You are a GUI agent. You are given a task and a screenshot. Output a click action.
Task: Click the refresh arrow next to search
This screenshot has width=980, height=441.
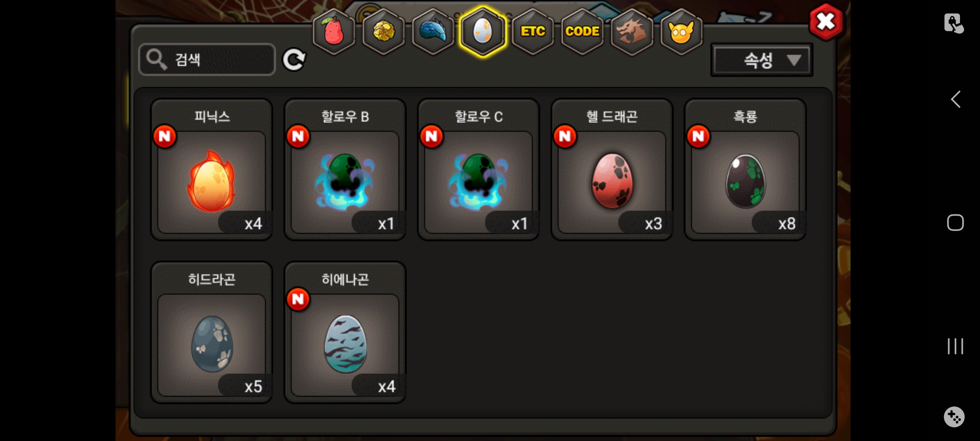coord(294,60)
